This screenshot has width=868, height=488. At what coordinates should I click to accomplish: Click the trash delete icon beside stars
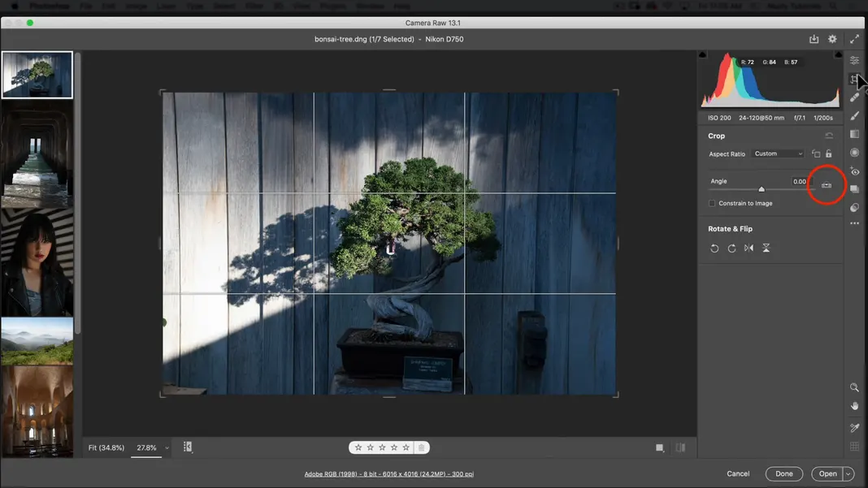(x=421, y=447)
